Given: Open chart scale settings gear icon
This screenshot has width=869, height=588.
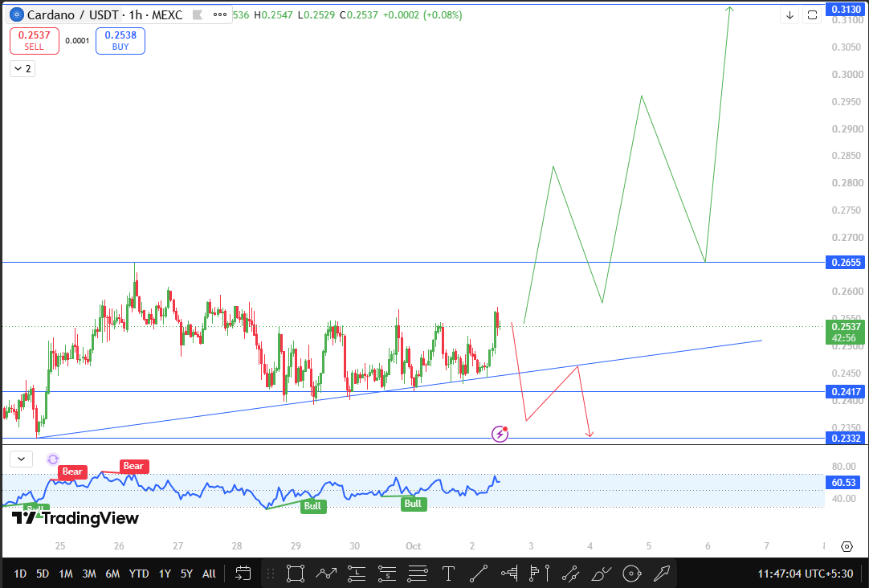Looking at the screenshot, I should 847,546.
